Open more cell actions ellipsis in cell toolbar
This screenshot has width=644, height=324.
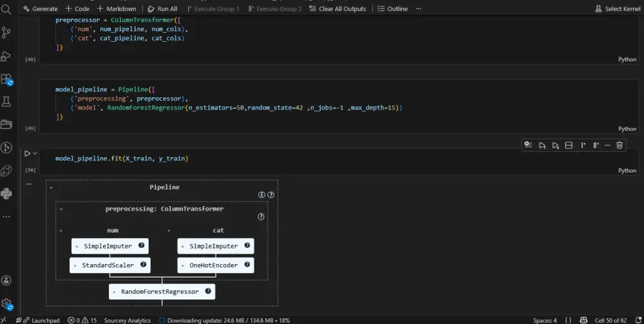point(607,145)
